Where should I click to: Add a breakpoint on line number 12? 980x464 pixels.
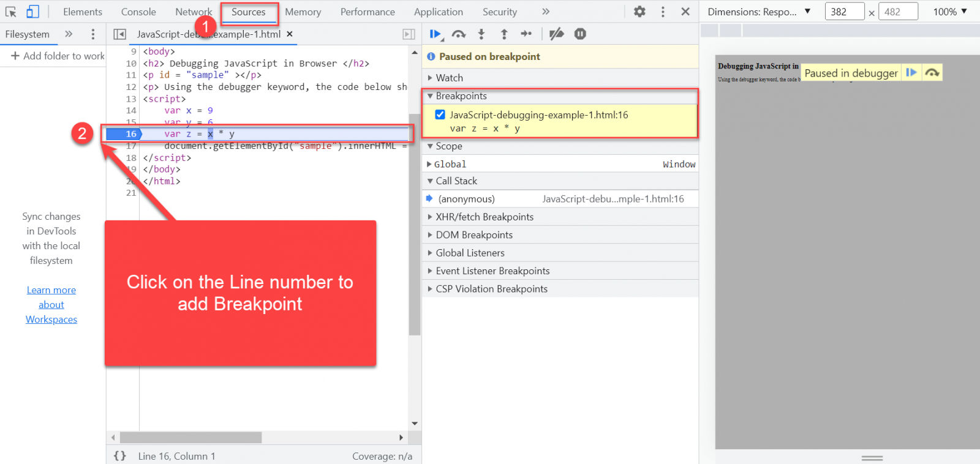[x=131, y=87]
